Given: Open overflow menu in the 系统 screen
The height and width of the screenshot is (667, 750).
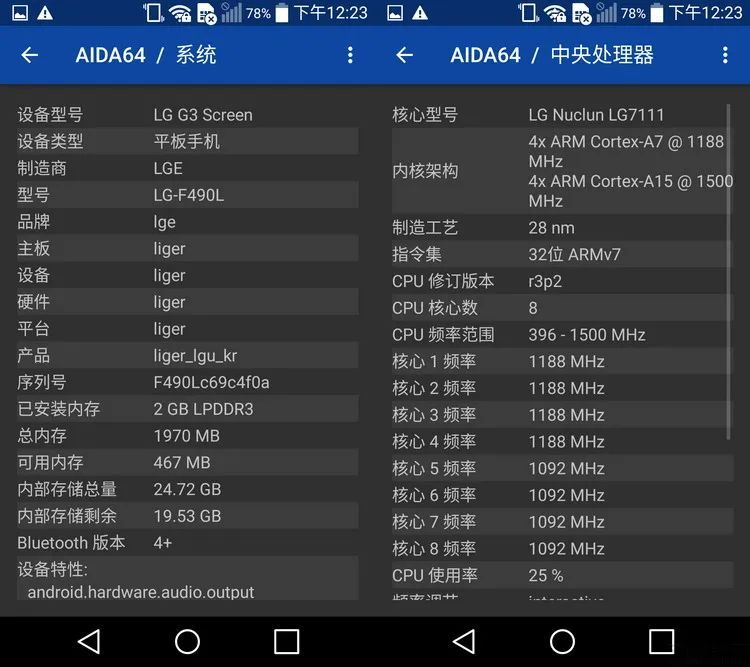Looking at the screenshot, I should point(350,55).
